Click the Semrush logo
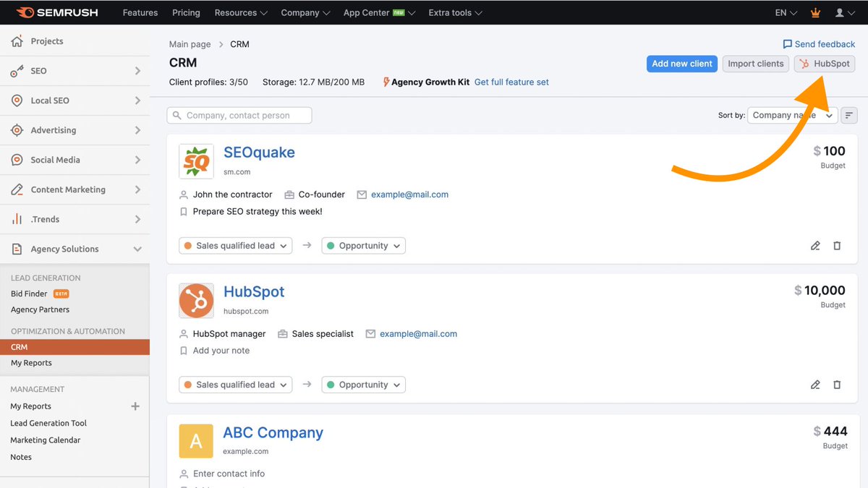 pos(57,12)
